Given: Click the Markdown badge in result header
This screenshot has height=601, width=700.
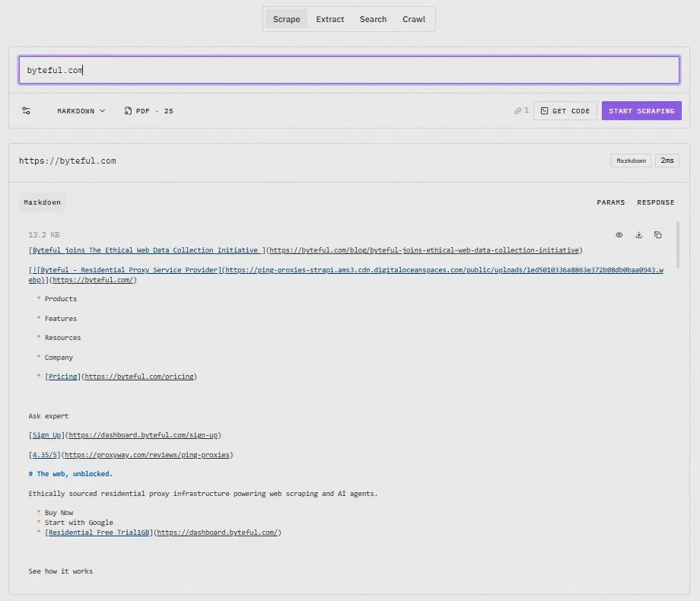Looking at the screenshot, I should point(632,161).
